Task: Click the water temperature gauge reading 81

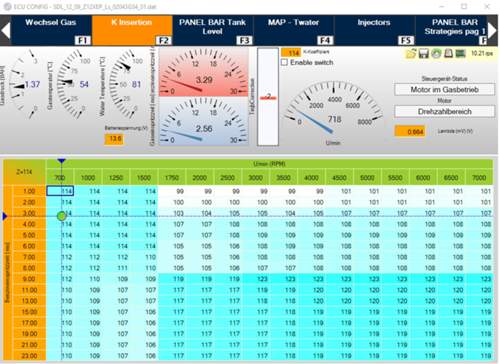Action: [x=127, y=84]
